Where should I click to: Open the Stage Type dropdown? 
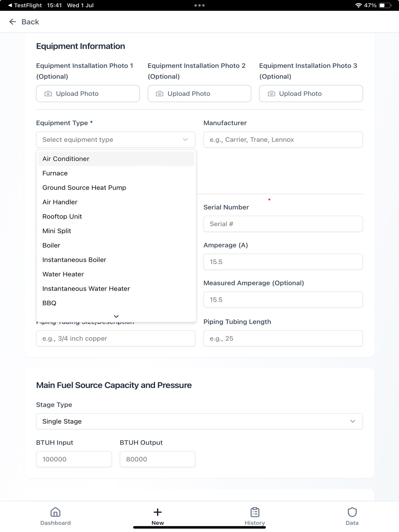[x=199, y=421]
